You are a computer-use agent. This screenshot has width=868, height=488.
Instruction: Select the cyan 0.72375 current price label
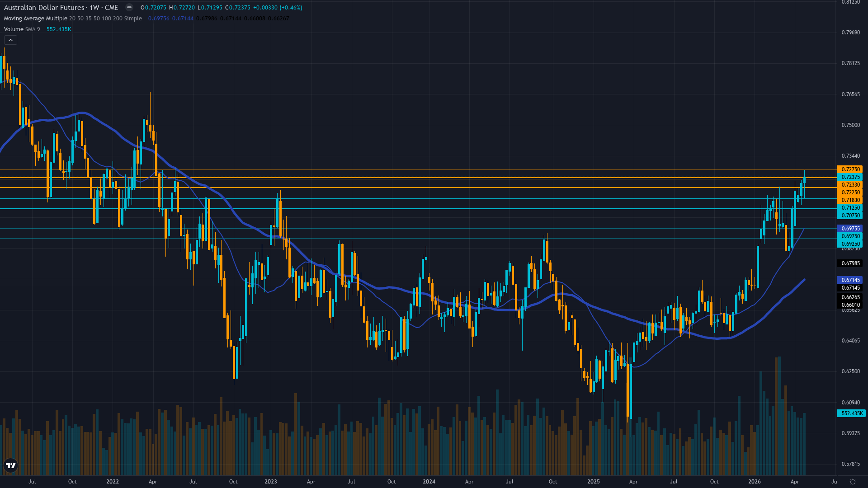click(x=850, y=177)
